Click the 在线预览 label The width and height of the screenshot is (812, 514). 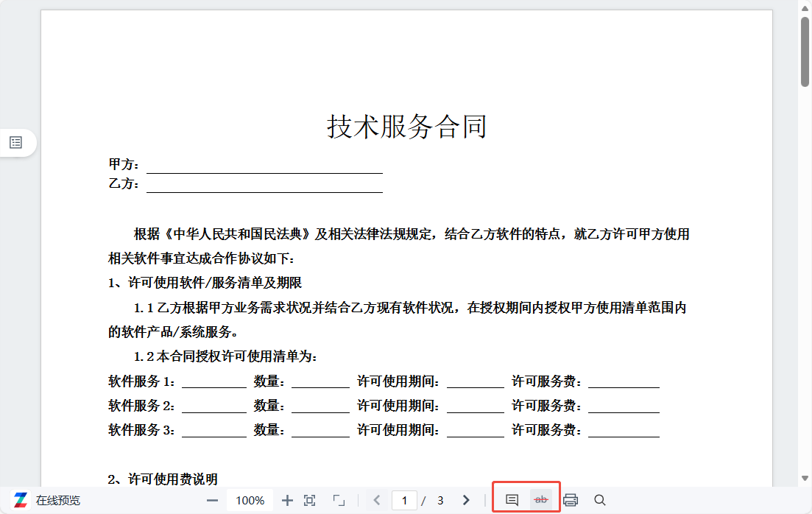[58, 500]
